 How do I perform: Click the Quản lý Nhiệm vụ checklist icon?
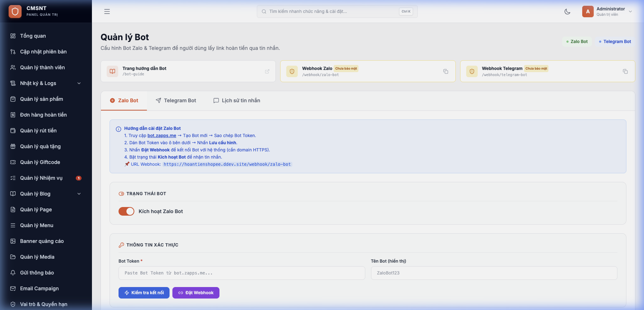(13, 178)
